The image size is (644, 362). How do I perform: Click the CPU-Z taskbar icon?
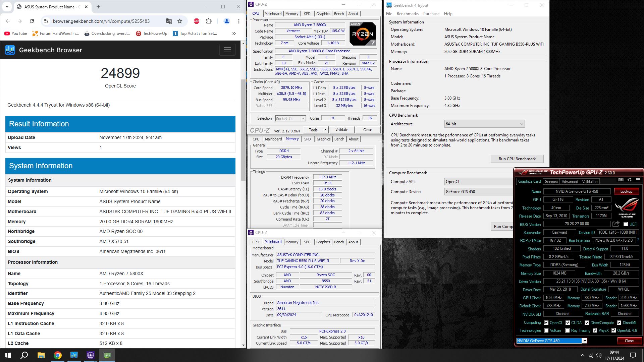tap(91, 355)
